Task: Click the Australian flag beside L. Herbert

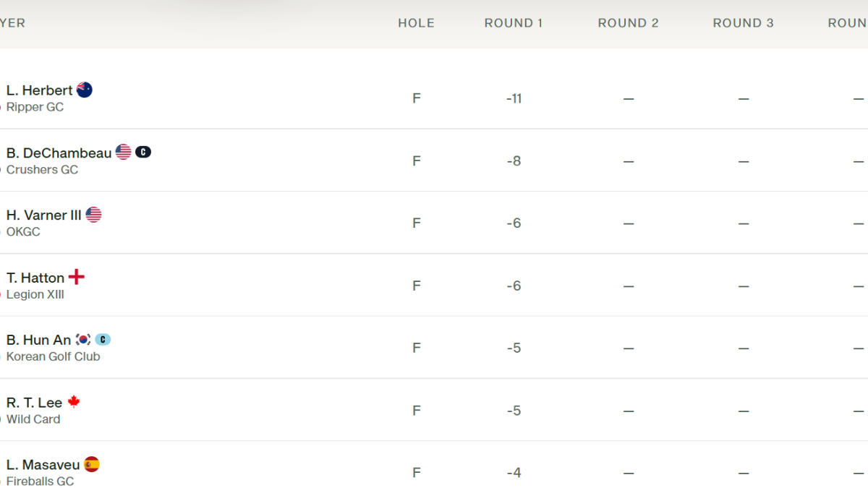Action: (85, 90)
